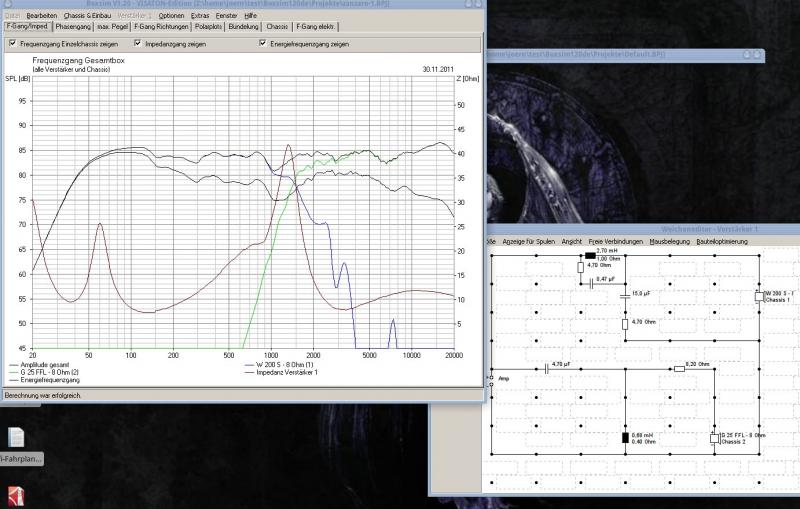Toggle 'Frequenzgang Einzelchassis zeigen' checkbox
Viewport: 800px width, 509px height.
tap(12, 44)
